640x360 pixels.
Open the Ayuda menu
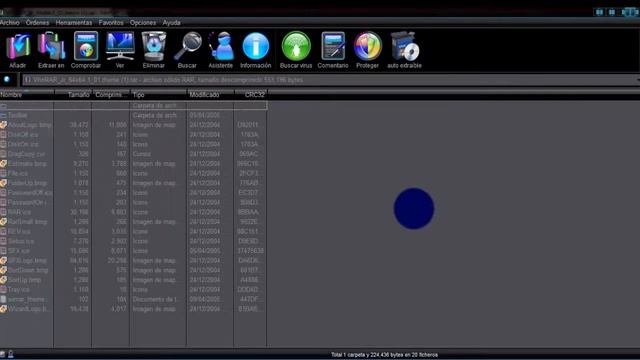coord(171,23)
